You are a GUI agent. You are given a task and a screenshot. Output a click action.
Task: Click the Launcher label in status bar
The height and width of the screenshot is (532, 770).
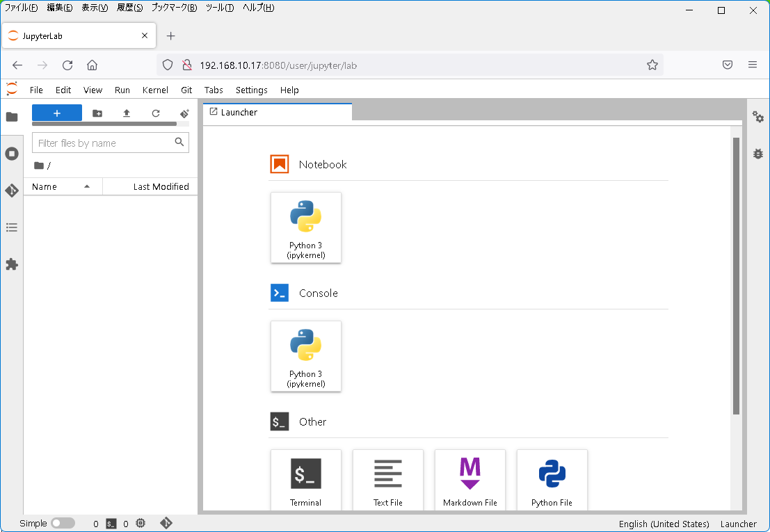(x=738, y=524)
